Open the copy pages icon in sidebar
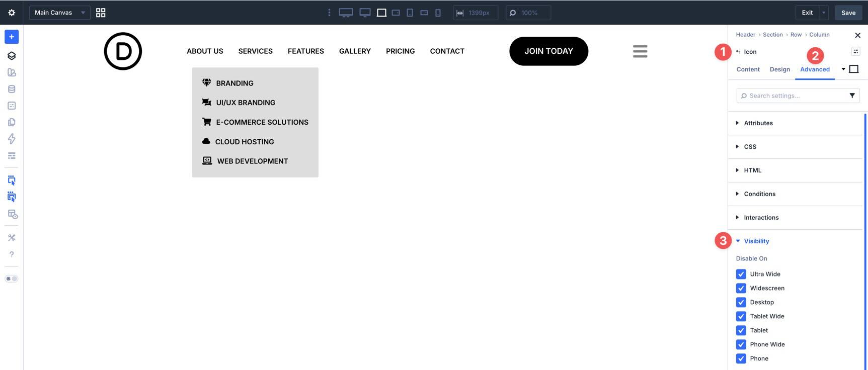Screen dimensions: 868x370 12,122
